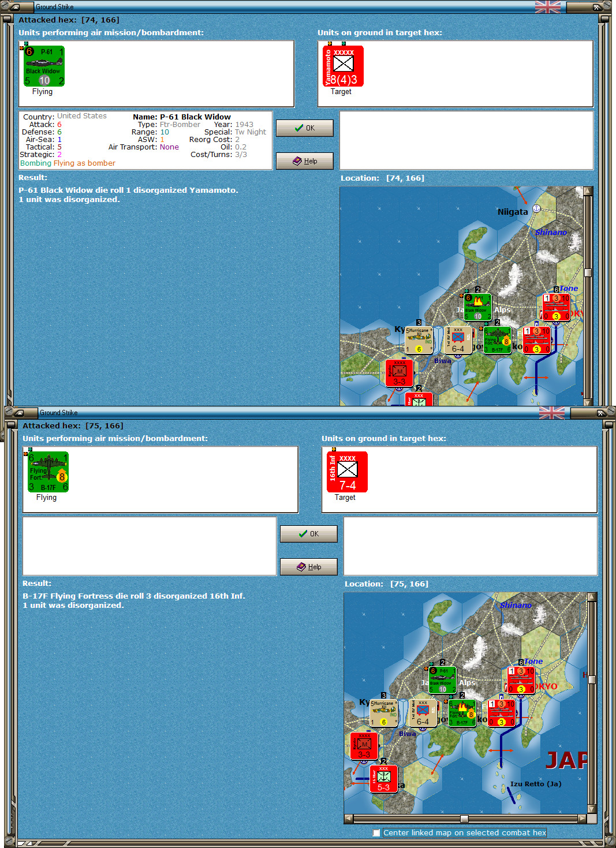The width and height of the screenshot is (616, 848).
Task: Select the P-61 Black Widow counter in the upper unit list
Action: pyautogui.click(x=44, y=66)
